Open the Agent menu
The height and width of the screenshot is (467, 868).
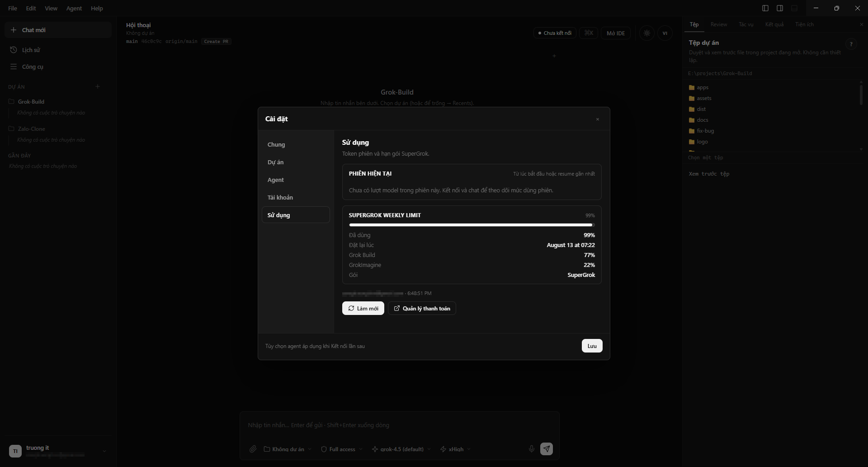click(x=74, y=8)
